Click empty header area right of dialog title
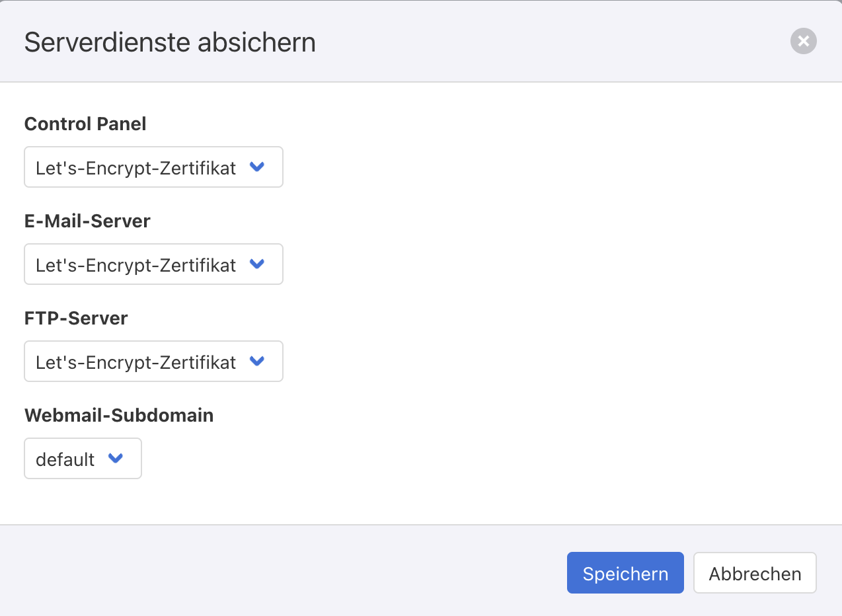 [529, 42]
